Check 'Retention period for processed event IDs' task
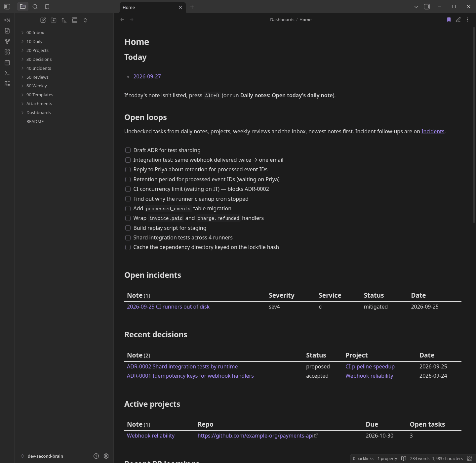Viewport: 476px width, 463px height. (x=128, y=180)
